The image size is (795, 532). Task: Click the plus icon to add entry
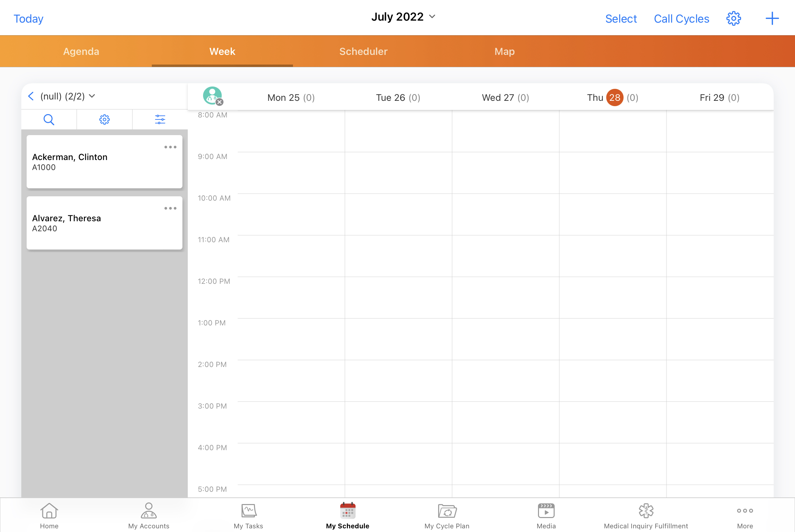772,18
